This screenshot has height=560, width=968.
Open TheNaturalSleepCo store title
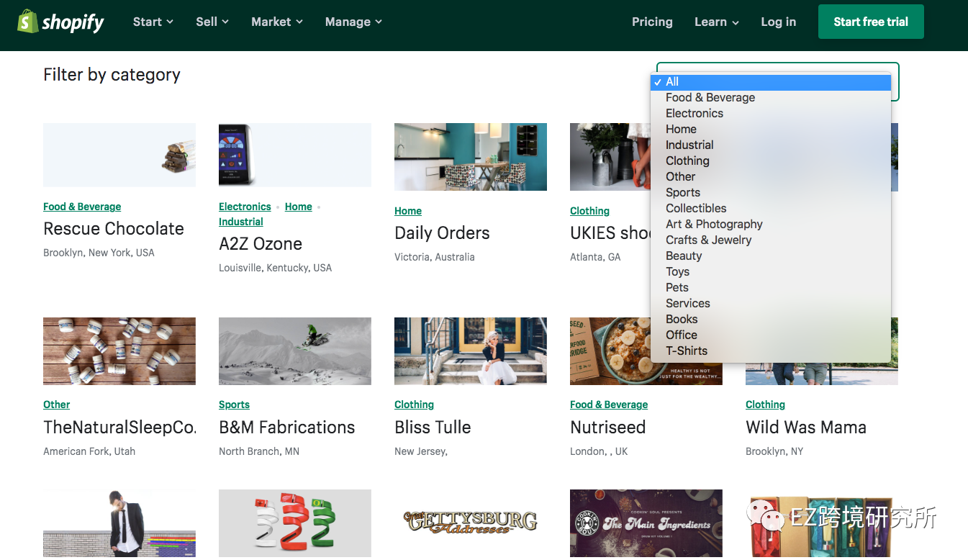119,428
